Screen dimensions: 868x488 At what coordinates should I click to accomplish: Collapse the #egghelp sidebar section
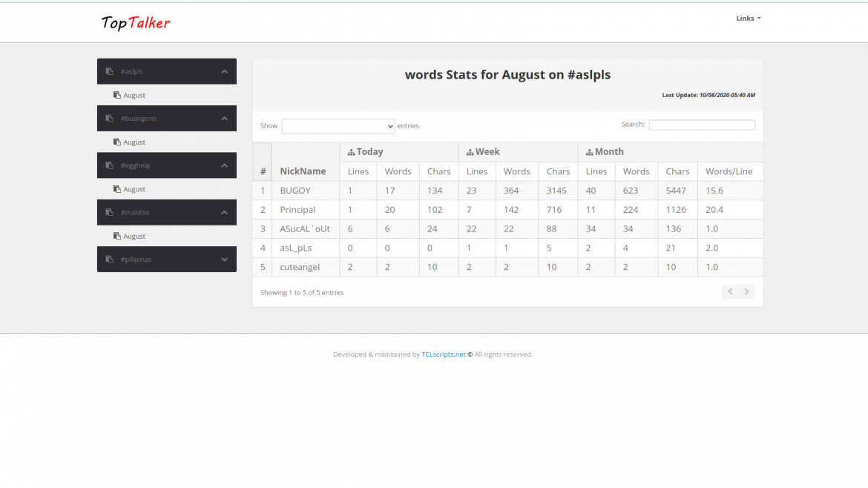coord(224,165)
